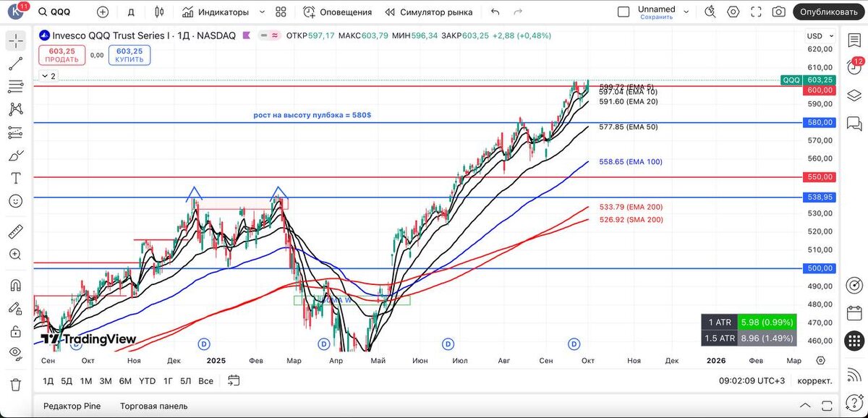The height and width of the screenshot is (418, 868).
Task: Select the Все date range
Action: click(205, 380)
